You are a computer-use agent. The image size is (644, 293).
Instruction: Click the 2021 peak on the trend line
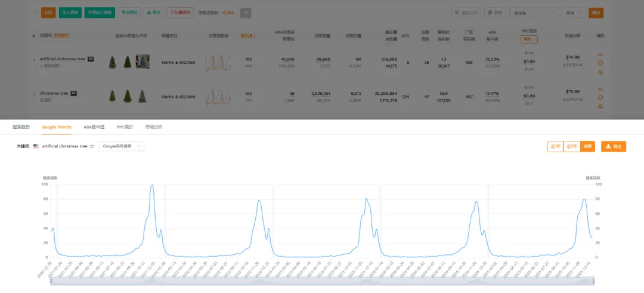pos(153,185)
